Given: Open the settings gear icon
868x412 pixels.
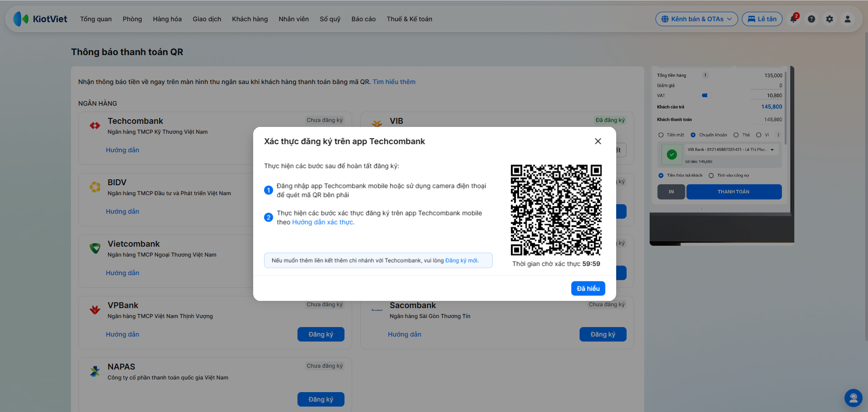Looking at the screenshot, I should tap(830, 19).
